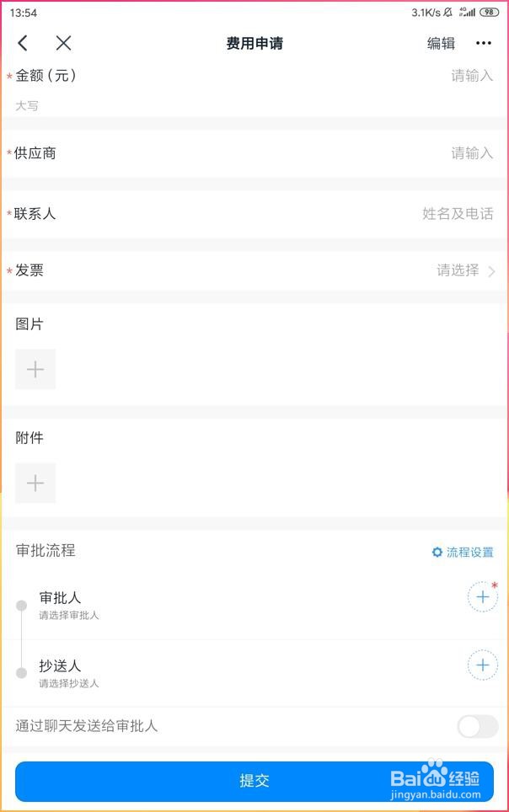Tap the 抄送人 row label
The image size is (509, 812).
(61, 665)
